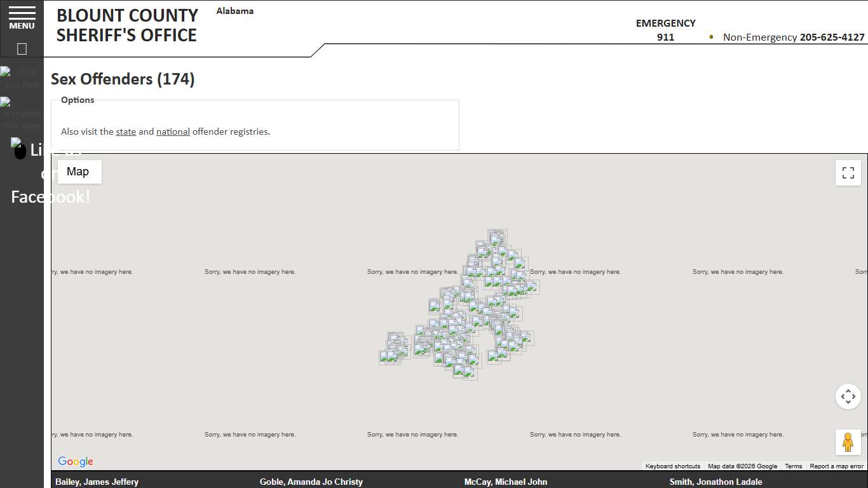
Task: Click the topmost marker on the map
Action: (x=497, y=237)
